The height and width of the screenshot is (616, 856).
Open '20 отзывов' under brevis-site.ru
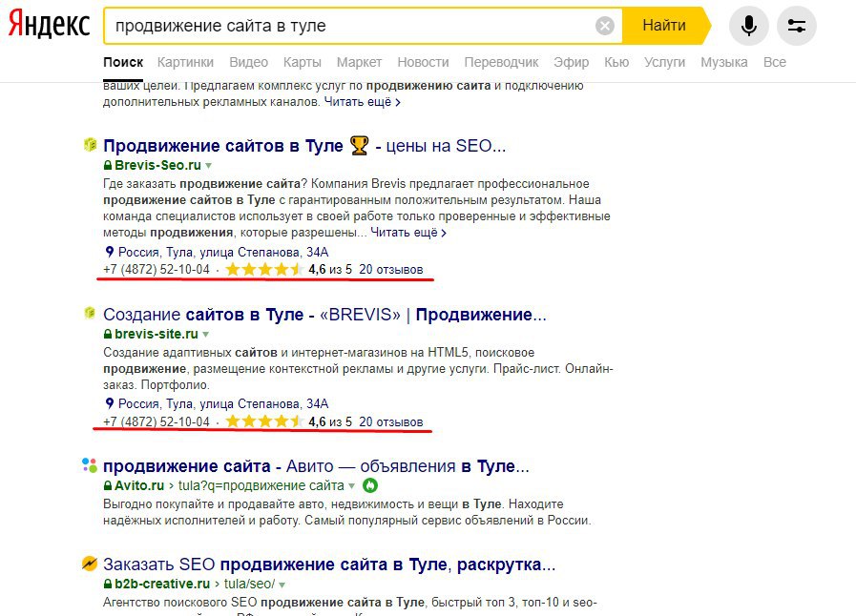pos(391,421)
